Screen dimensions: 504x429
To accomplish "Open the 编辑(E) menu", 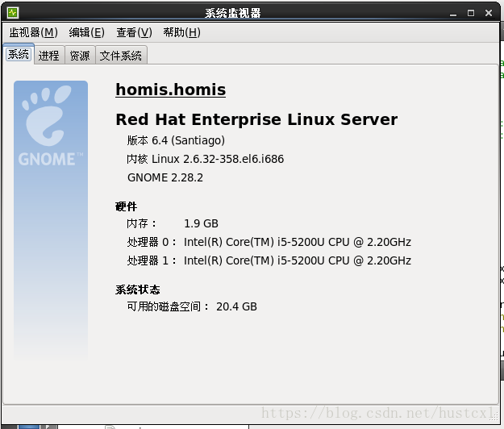I will [86, 32].
